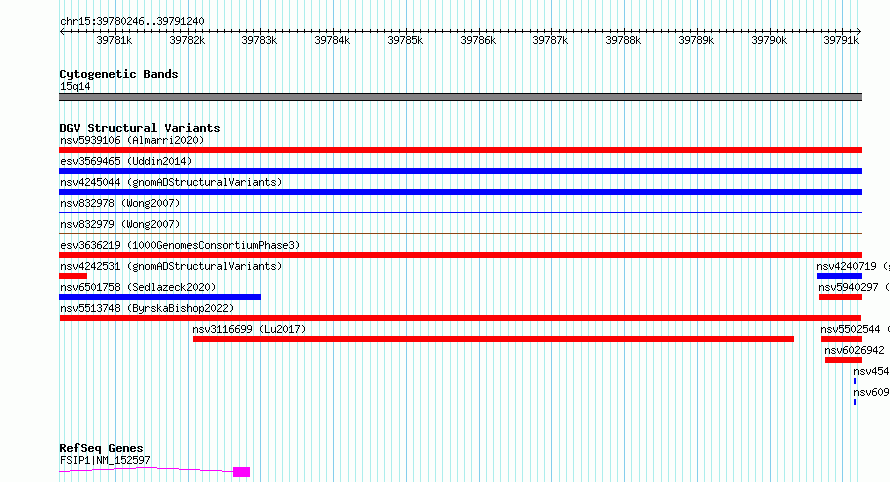Click the nsv3116699 (Lu2017) label
The height and width of the screenshot is (482, 890).
[249, 329]
